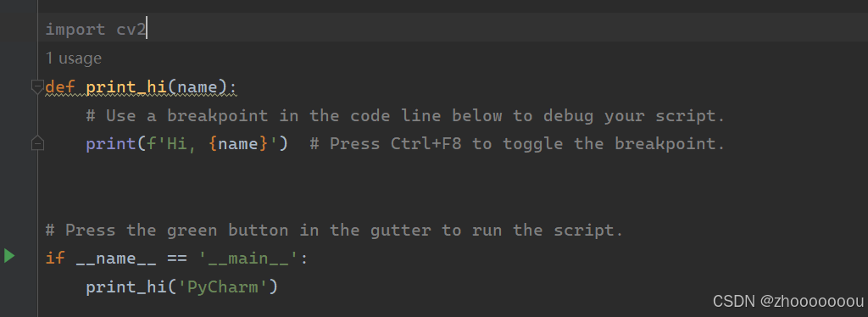Click the print_hi call on last line
Viewport: 868px width, 317px height.
[x=126, y=287]
